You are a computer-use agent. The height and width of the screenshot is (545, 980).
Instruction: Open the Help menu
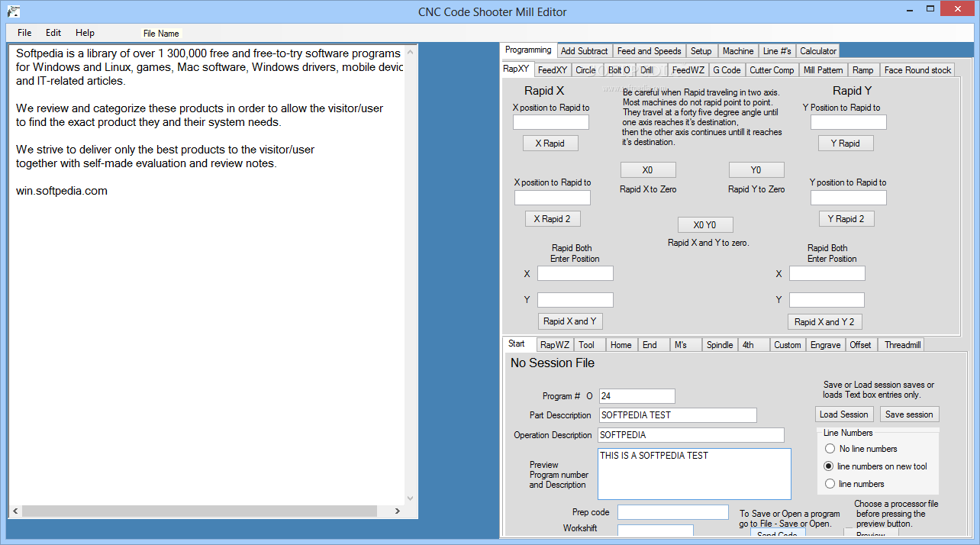(x=85, y=33)
